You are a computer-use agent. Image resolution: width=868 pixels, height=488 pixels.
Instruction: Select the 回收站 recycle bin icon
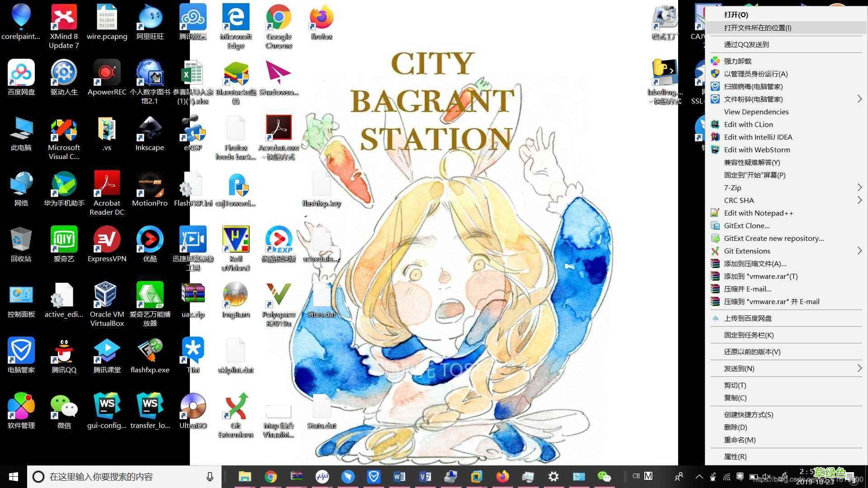coord(21,244)
